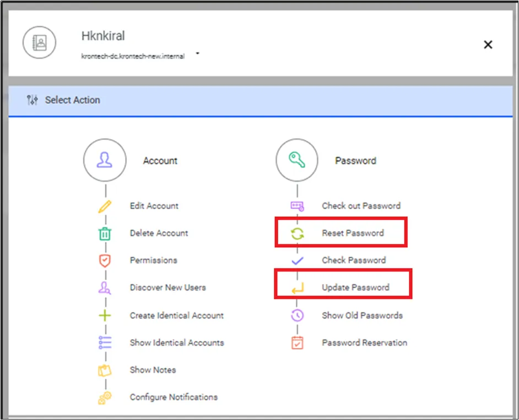The width and height of the screenshot is (519, 420).
Task: Select Discover New Users
Action: tap(168, 287)
